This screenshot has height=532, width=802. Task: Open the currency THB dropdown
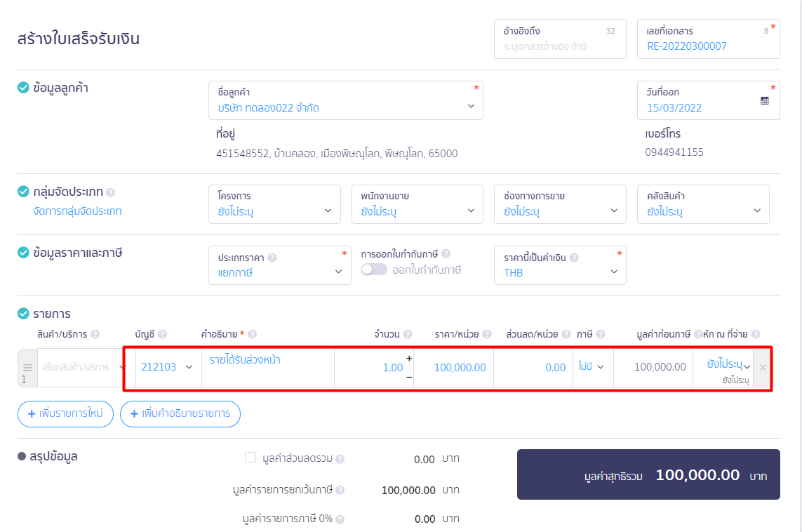(560, 265)
